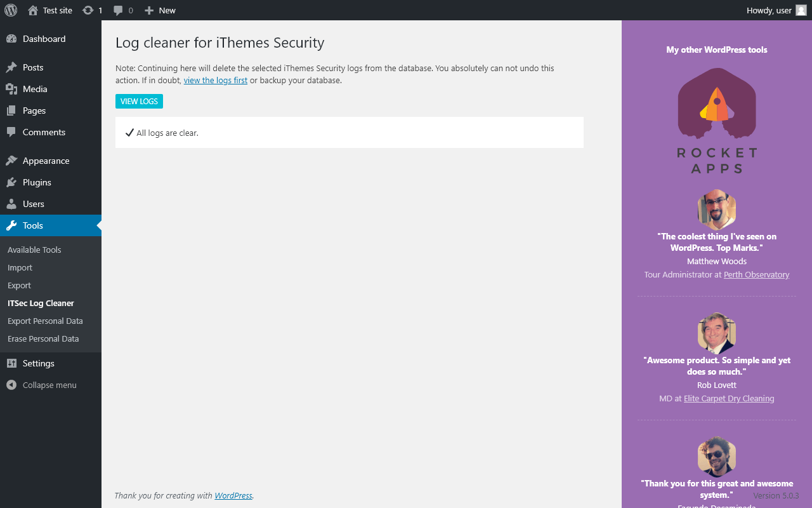The height and width of the screenshot is (508, 812).
Task: Click the VIEW LOGS button
Action: 139,102
